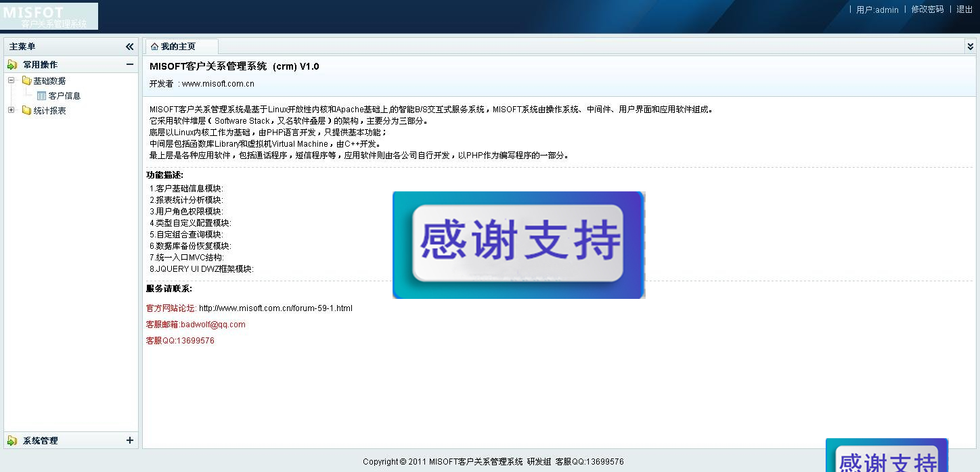980x472 pixels.
Task: Click the 基础数据 folder icon
Action: click(x=26, y=80)
